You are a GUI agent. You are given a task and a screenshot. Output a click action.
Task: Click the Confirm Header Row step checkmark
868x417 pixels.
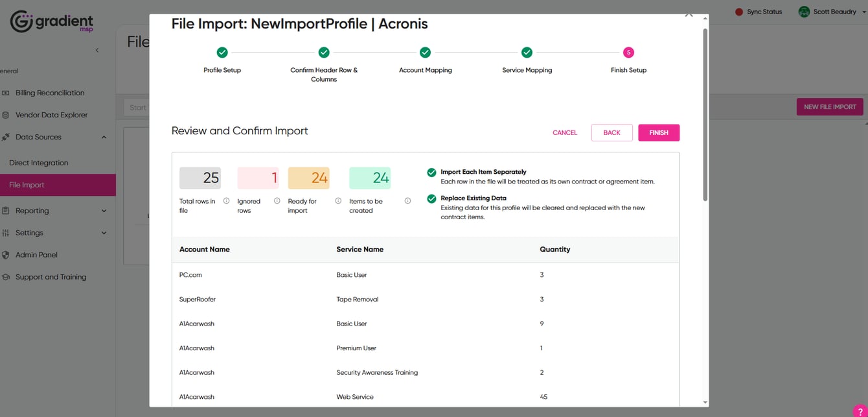[x=324, y=53]
